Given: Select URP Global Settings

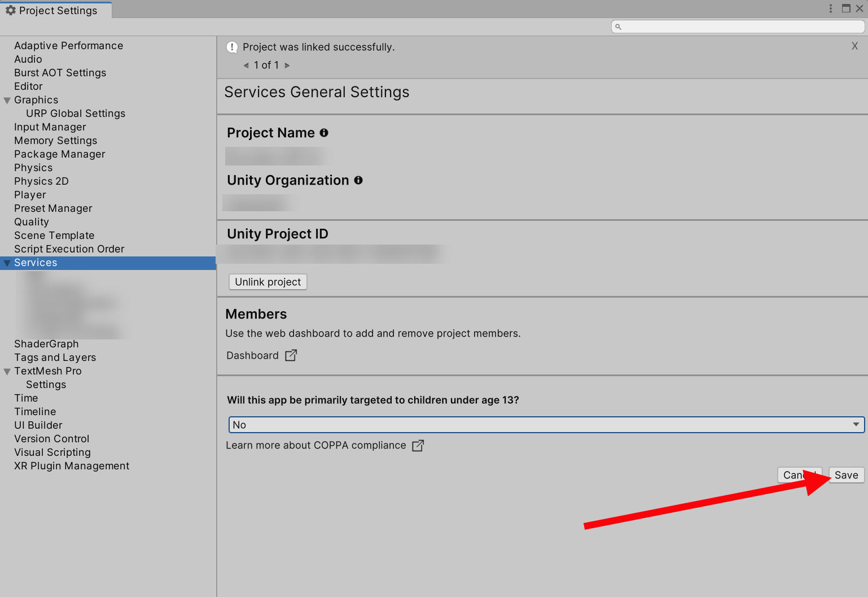Looking at the screenshot, I should click(76, 114).
